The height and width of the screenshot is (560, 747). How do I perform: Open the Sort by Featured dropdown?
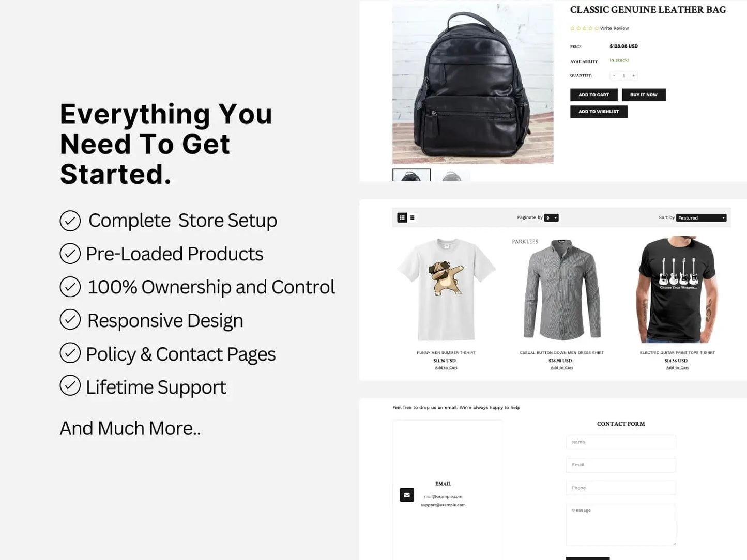(701, 218)
